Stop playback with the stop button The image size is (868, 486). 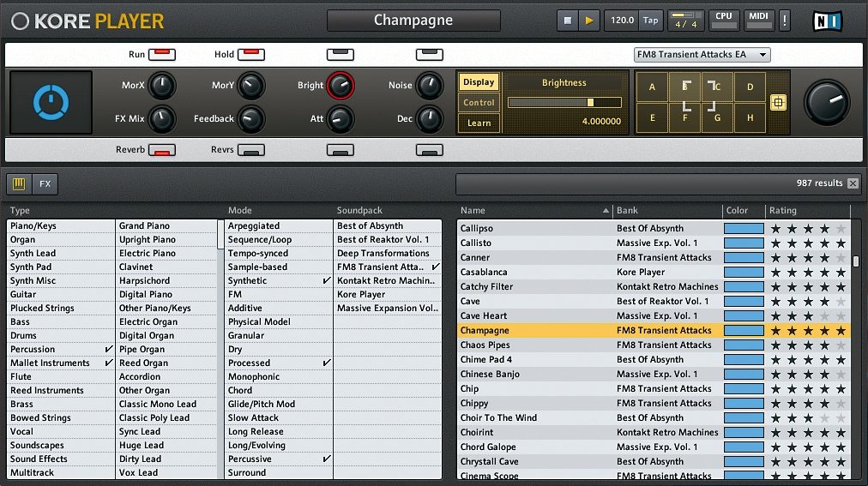(568, 21)
